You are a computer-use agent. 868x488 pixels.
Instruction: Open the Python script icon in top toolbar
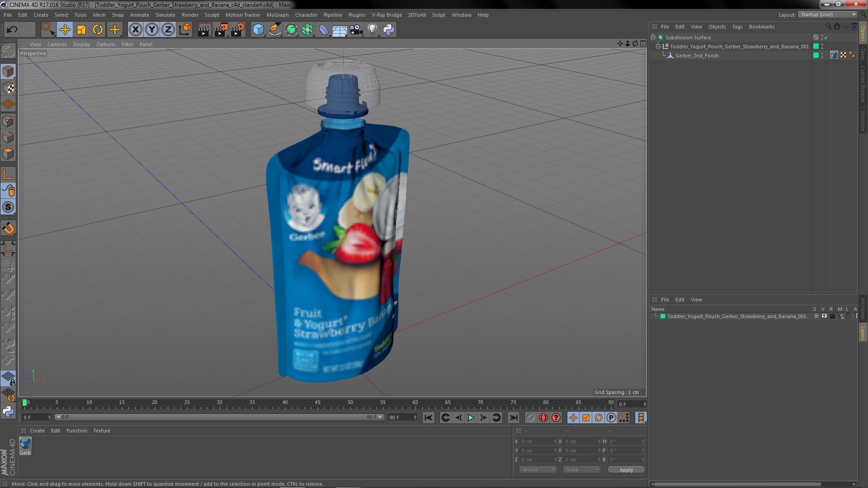(389, 30)
